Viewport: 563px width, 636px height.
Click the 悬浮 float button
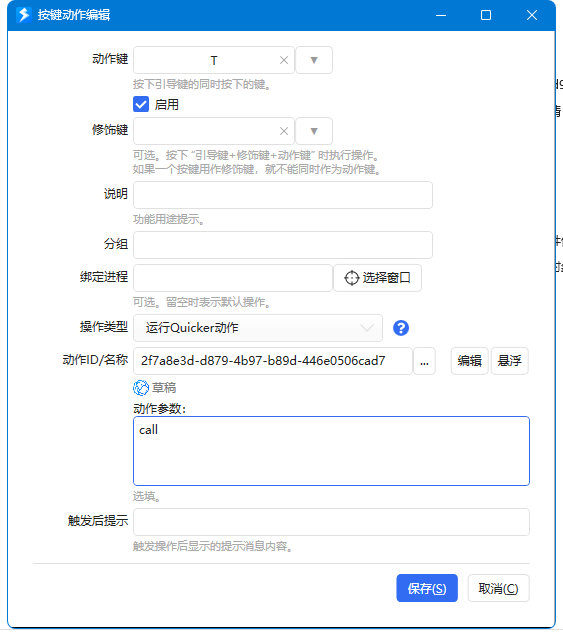click(510, 361)
